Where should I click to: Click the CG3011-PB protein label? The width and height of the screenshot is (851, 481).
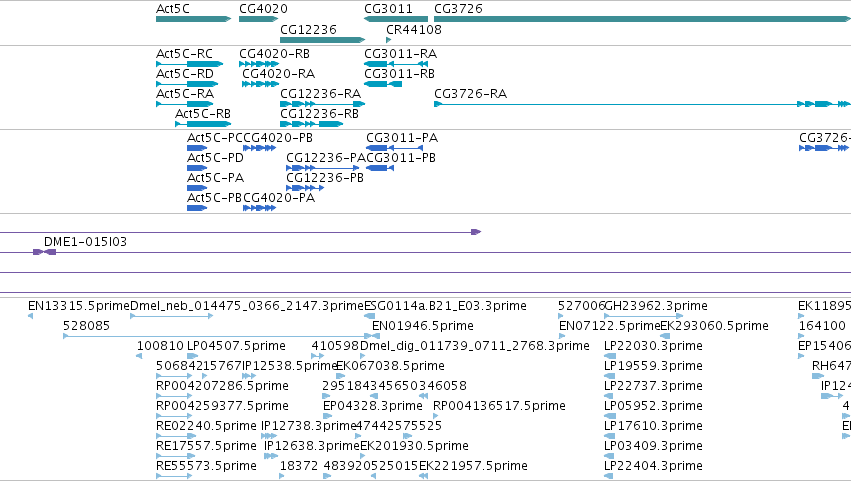click(401, 158)
